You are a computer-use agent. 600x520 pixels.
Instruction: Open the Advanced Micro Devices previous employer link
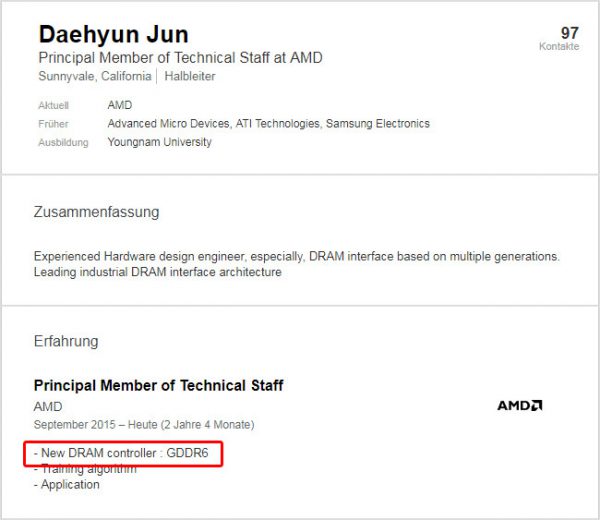[x=169, y=123]
